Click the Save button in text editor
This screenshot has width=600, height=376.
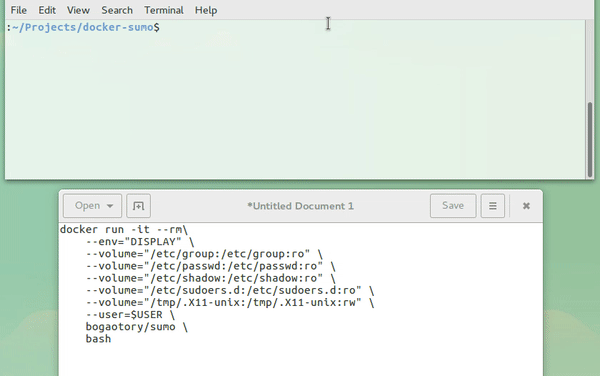pos(453,206)
